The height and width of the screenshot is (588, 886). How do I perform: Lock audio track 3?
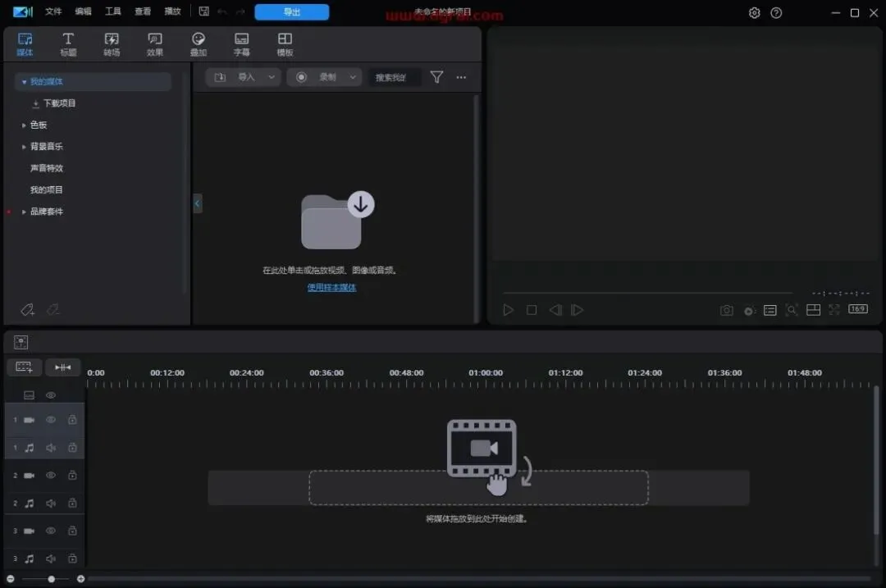pos(72,558)
